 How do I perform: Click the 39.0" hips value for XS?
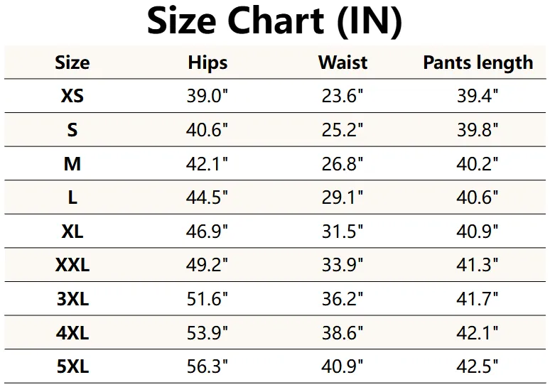[x=207, y=96]
